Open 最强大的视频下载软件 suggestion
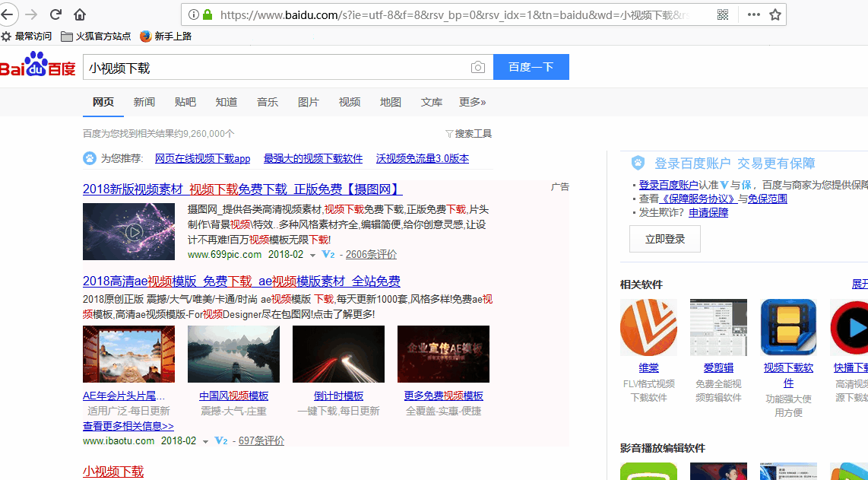Screen dimensions: 868x480 [313, 158]
